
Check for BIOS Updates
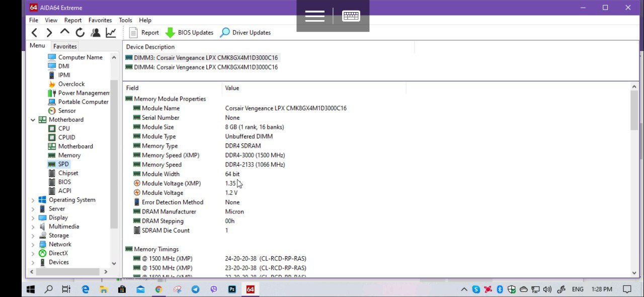pyautogui.click(x=190, y=33)
